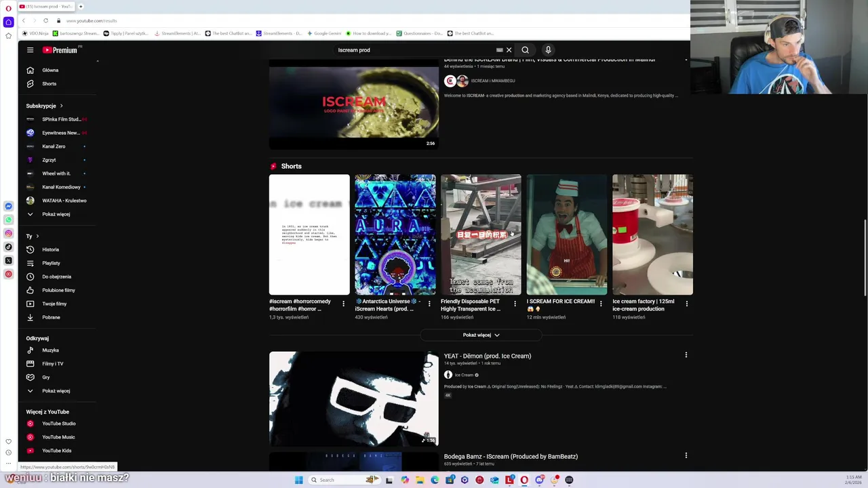Open I SCREAM FOR ICE CREAM short
The image size is (868, 488).
567,235
